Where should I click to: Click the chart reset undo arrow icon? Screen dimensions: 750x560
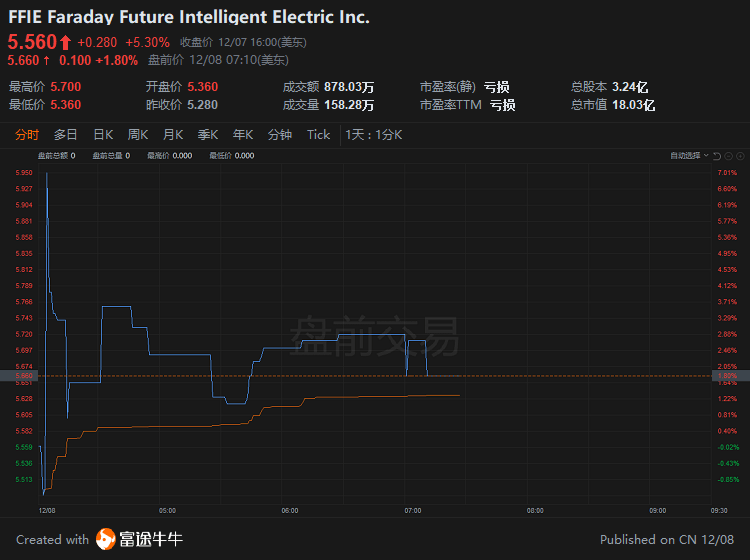pos(717,156)
